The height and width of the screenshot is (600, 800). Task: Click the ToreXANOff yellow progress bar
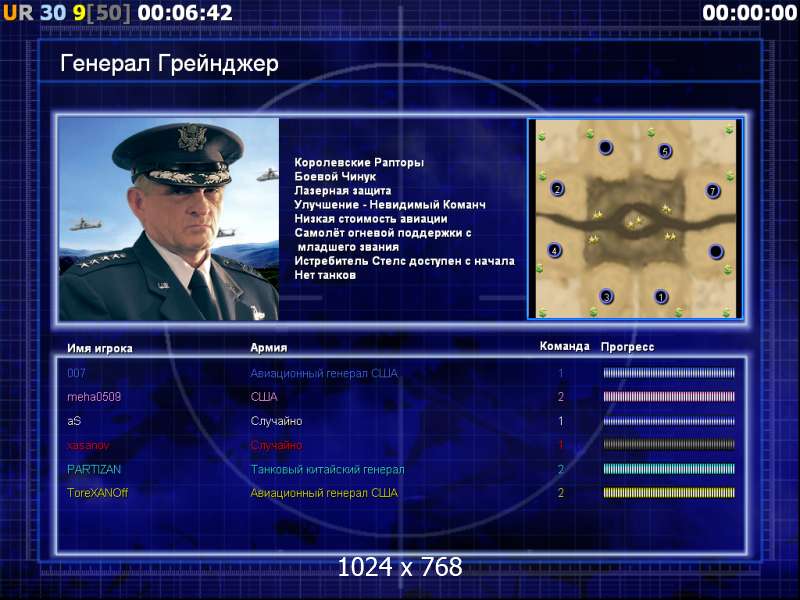(x=669, y=492)
